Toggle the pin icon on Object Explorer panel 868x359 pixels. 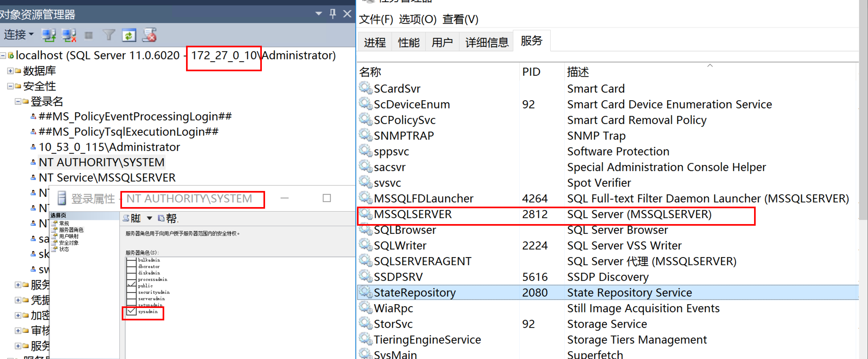(333, 14)
